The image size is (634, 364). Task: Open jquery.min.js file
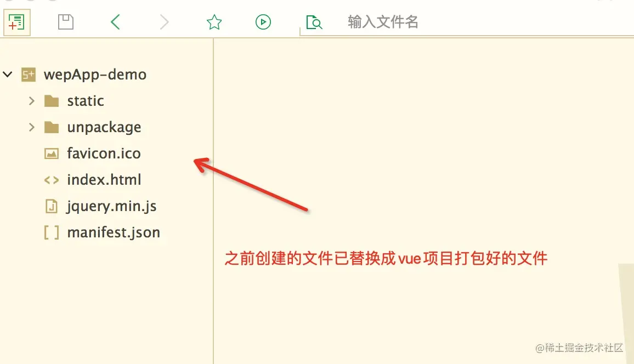tap(111, 206)
